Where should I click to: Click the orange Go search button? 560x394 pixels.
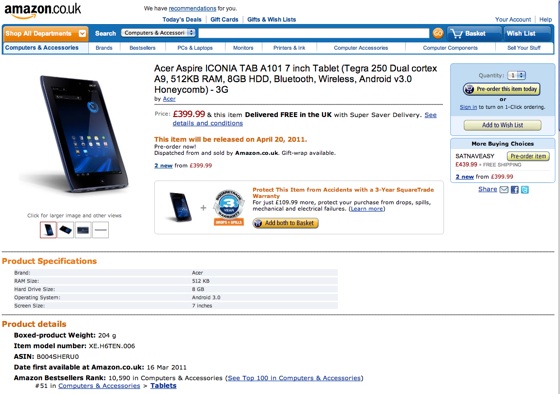[438, 33]
